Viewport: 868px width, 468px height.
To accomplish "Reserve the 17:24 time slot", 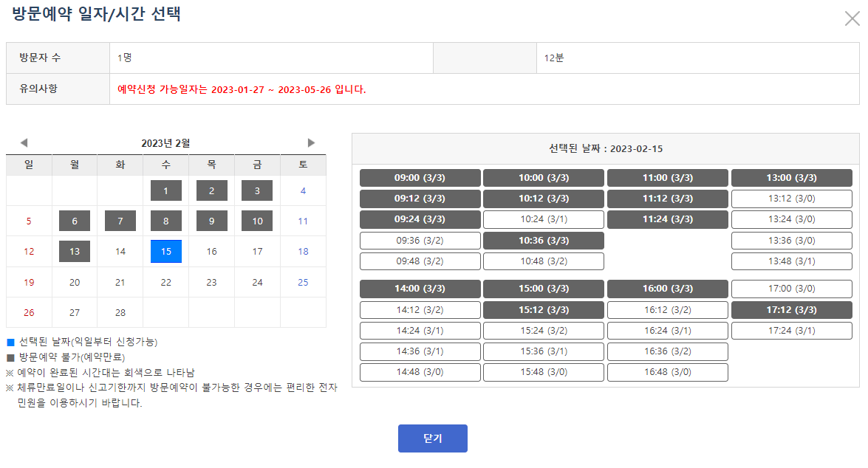I will (x=792, y=331).
